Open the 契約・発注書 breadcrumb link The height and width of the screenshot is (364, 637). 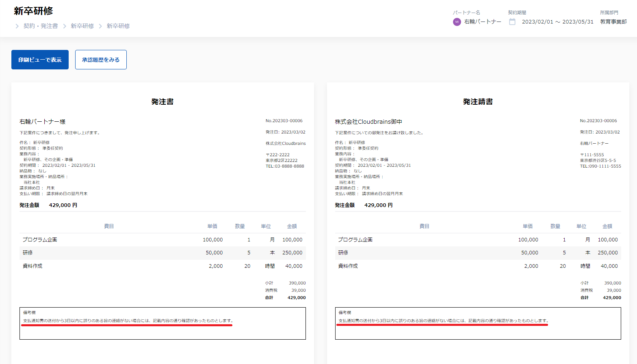pyautogui.click(x=41, y=26)
